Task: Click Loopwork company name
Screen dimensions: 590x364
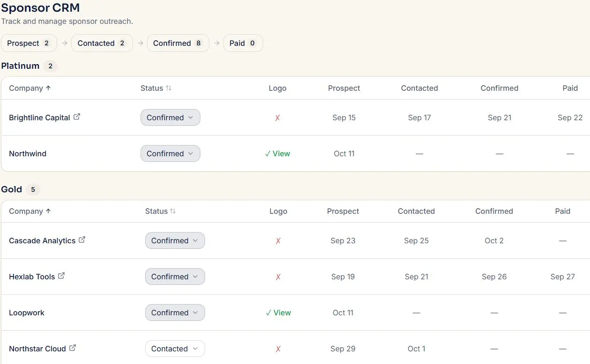Action: (x=27, y=313)
